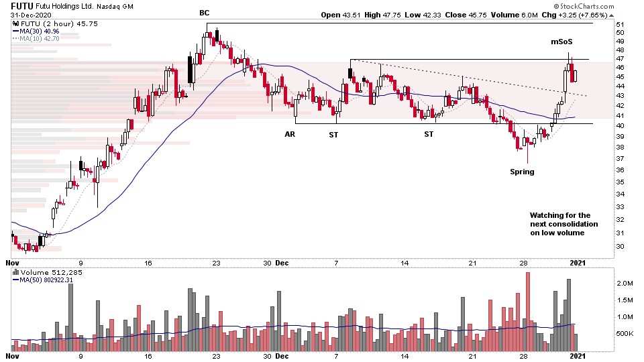The image size is (644, 362).
Task: Click the 2.0M volume axis label
Action: pyautogui.click(x=625, y=283)
